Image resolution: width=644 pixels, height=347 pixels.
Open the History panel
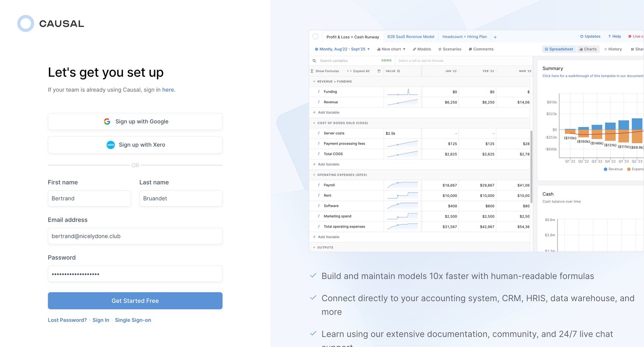(613, 49)
